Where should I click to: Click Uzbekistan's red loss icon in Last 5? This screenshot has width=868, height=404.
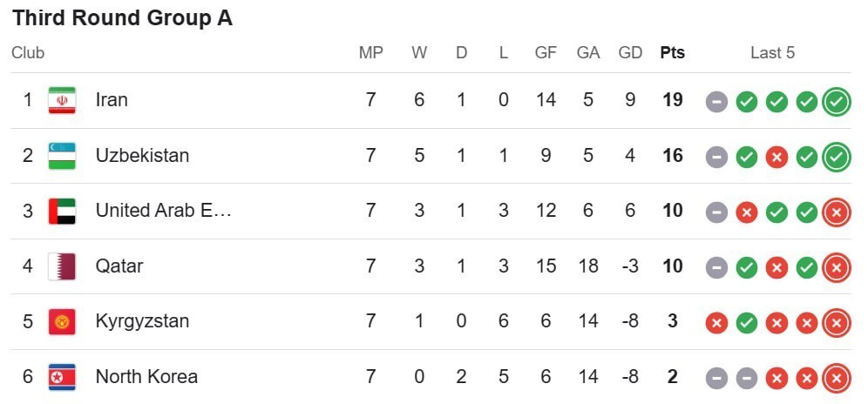776,158
